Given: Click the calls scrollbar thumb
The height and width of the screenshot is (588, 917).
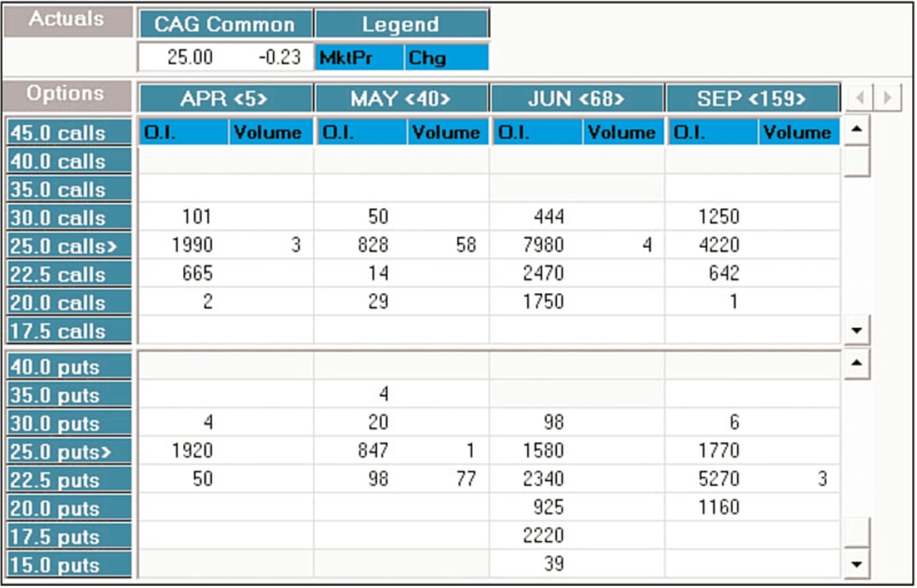Looking at the screenshot, I should (857, 161).
